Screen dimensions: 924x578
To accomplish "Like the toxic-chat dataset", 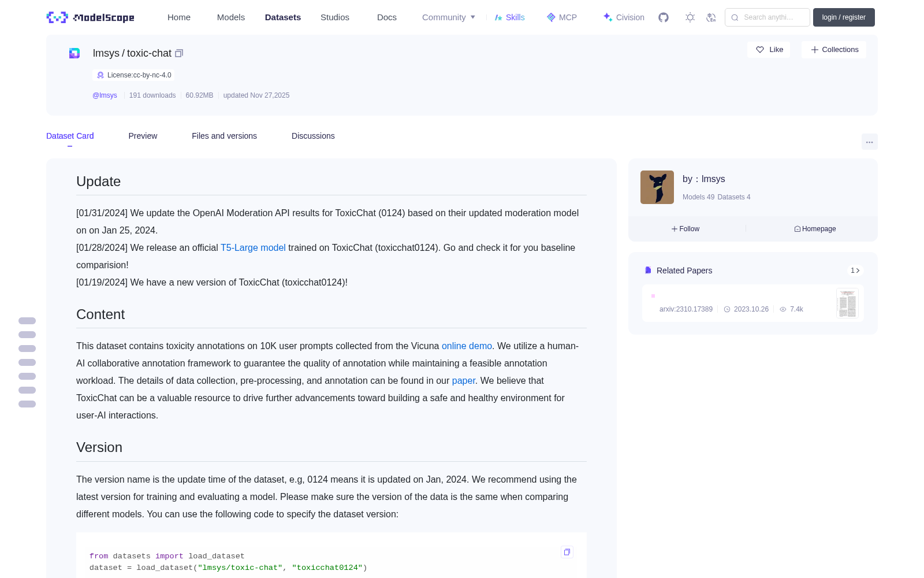I will 769,50.
